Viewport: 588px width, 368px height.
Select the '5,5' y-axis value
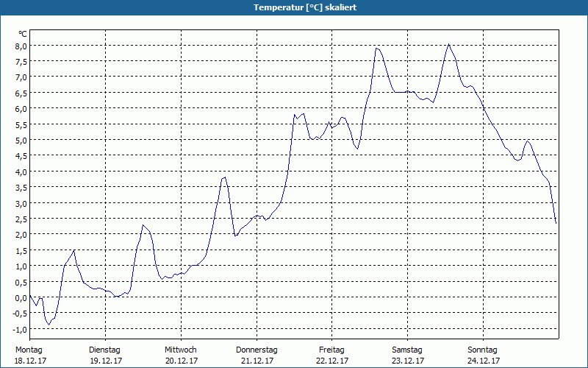(21, 124)
